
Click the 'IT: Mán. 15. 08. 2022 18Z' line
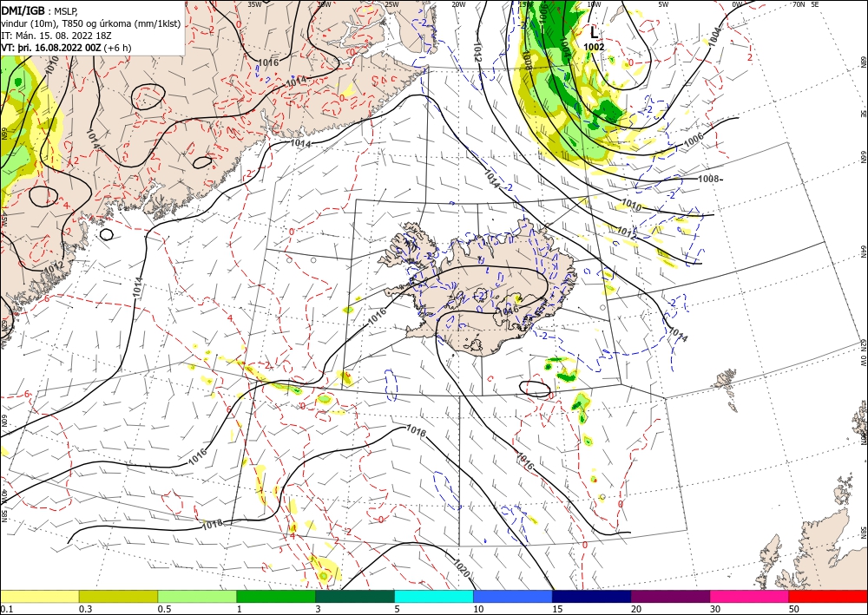pos(56,36)
